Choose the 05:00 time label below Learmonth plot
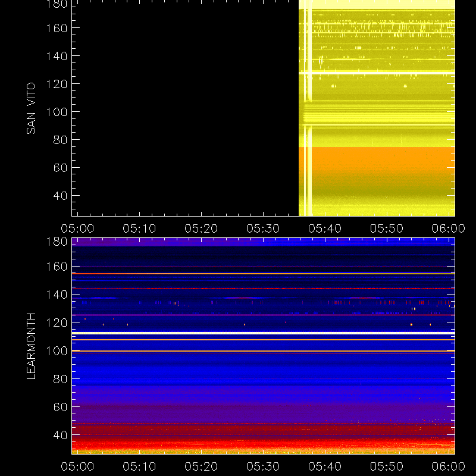 pyautogui.click(x=77, y=466)
